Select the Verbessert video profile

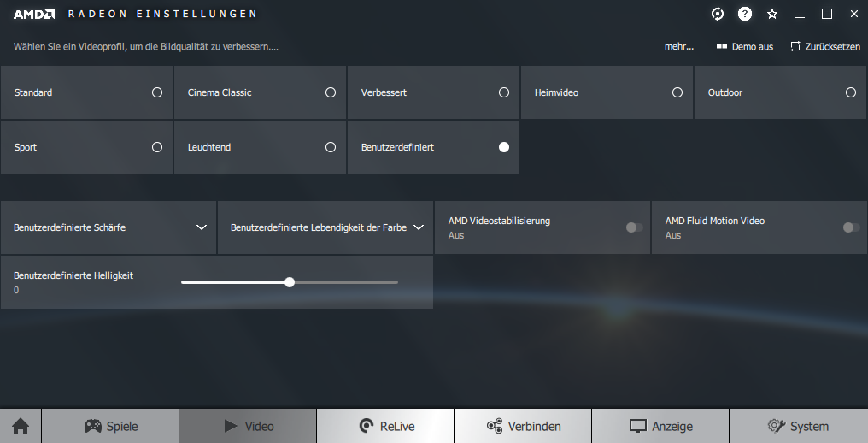pyautogui.click(x=433, y=92)
